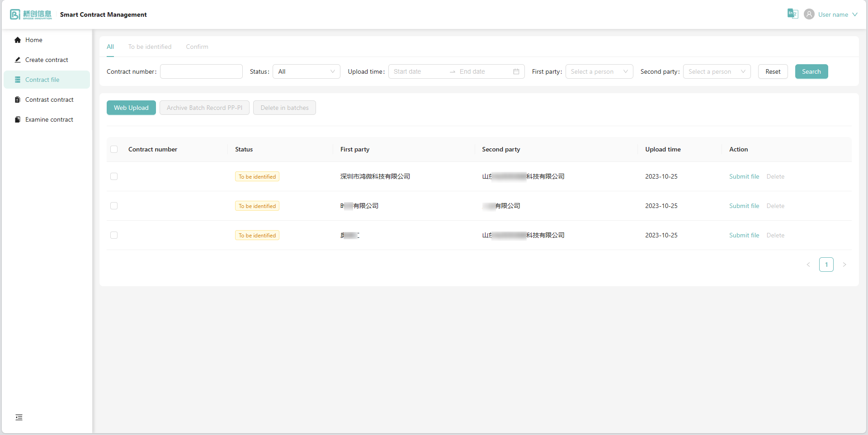This screenshot has width=868, height=435.
Task: Open the Second party person selector
Action: [717, 71]
